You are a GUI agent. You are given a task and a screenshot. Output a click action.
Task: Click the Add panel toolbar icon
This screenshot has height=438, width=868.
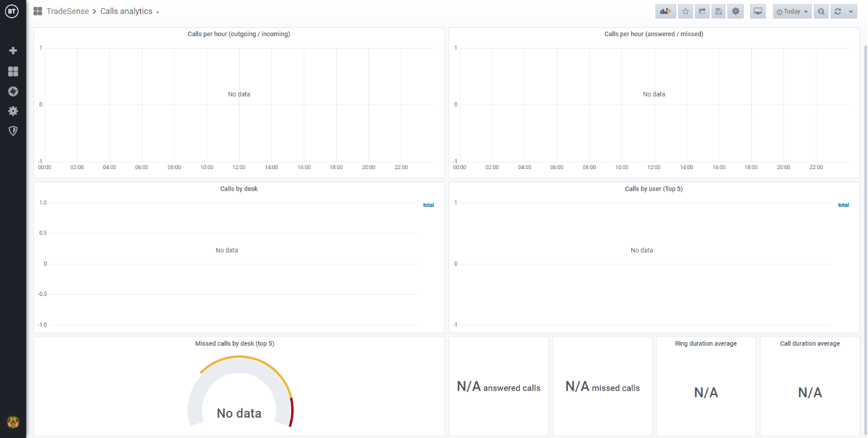point(665,11)
